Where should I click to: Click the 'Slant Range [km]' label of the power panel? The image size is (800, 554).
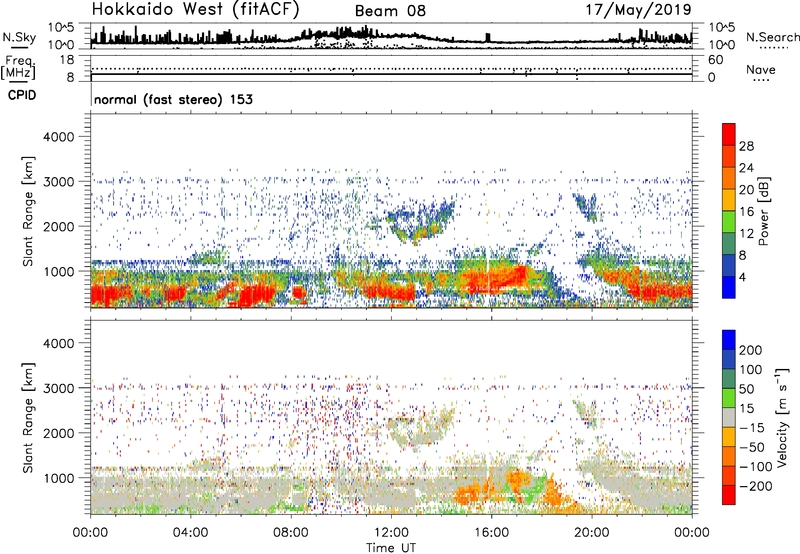pos(28,211)
